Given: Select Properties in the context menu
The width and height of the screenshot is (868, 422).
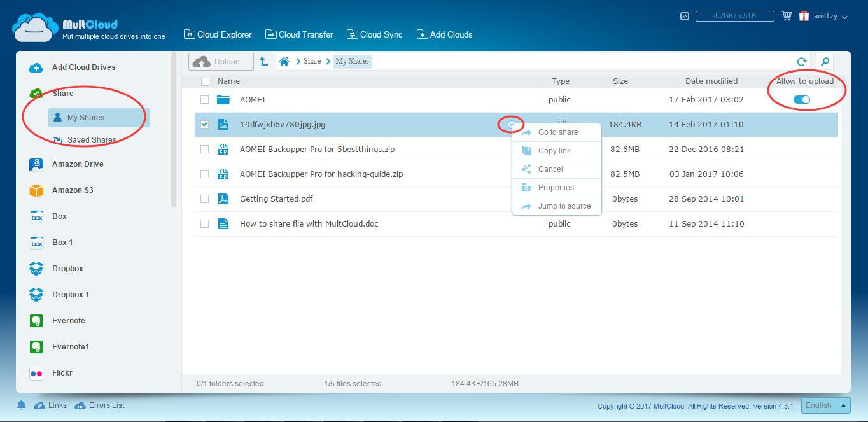Looking at the screenshot, I should tap(556, 188).
